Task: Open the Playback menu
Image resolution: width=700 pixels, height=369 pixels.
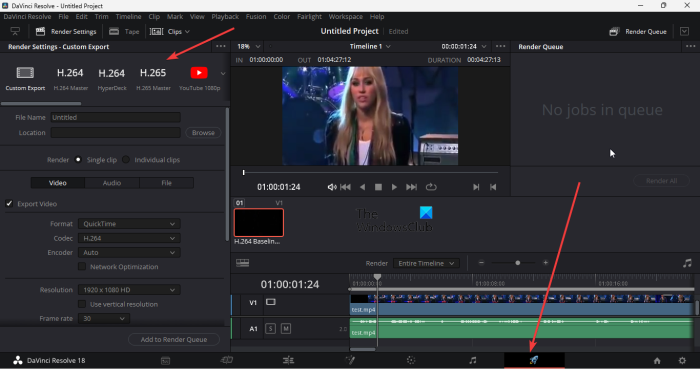Action: click(x=225, y=17)
